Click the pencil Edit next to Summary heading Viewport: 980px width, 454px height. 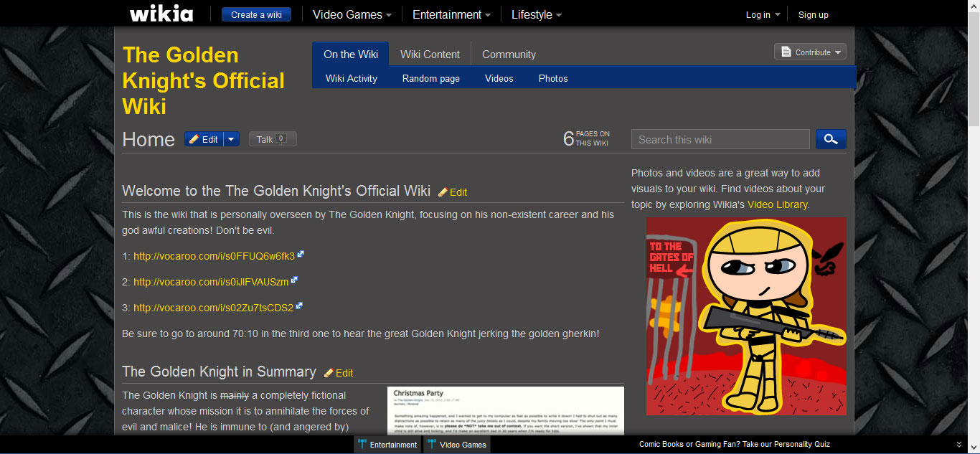pyautogui.click(x=339, y=373)
